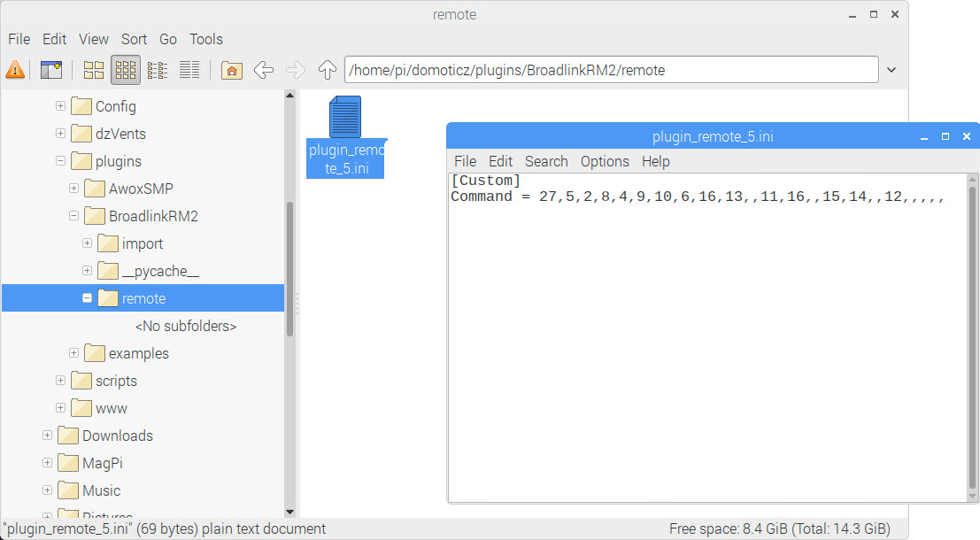Navigate back with left arrow
Screen dimensions: 980x540
pyautogui.click(x=264, y=70)
